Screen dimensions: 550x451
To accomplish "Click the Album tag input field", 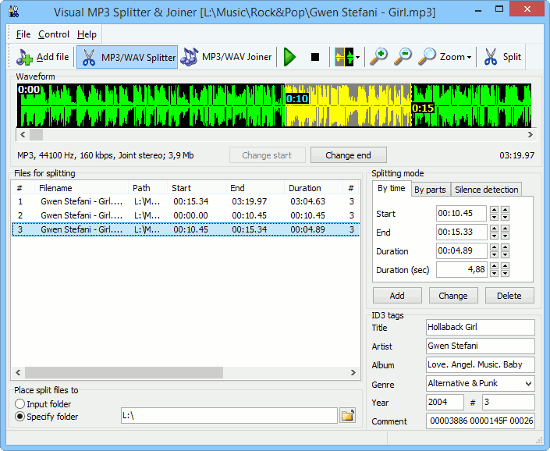I will [480, 365].
